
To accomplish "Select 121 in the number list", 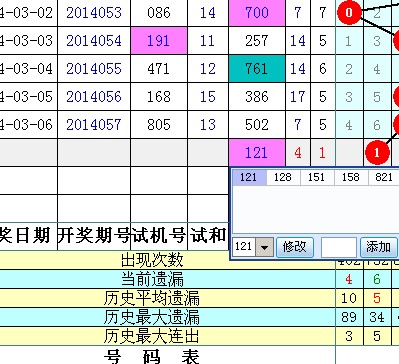I will [249, 177].
